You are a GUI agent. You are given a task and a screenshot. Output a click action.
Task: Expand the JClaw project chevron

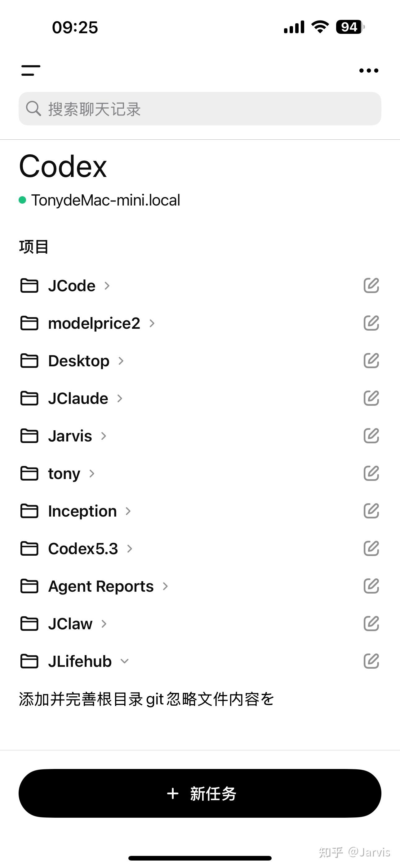point(104,624)
